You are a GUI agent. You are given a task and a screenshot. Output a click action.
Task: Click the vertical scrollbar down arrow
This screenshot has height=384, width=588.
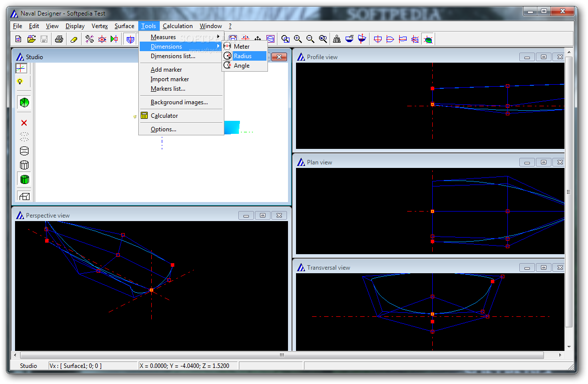click(569, 347)
